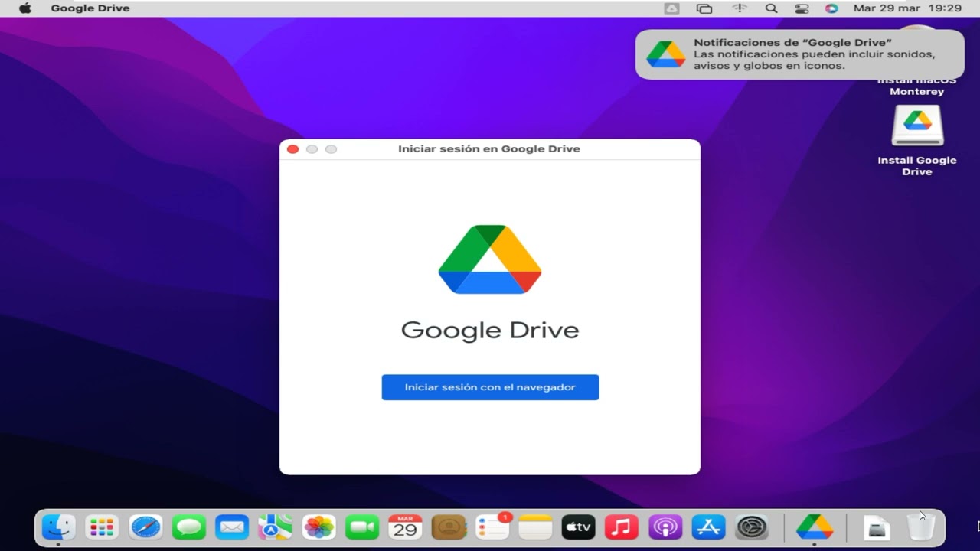Open Launchpad in the Dock

point(102,527)
